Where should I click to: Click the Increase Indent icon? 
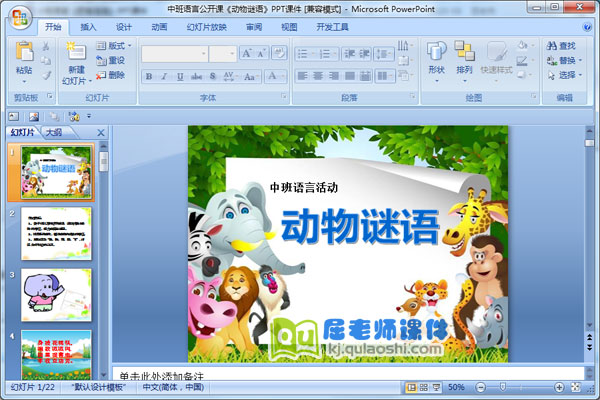(x=364, y=54)
